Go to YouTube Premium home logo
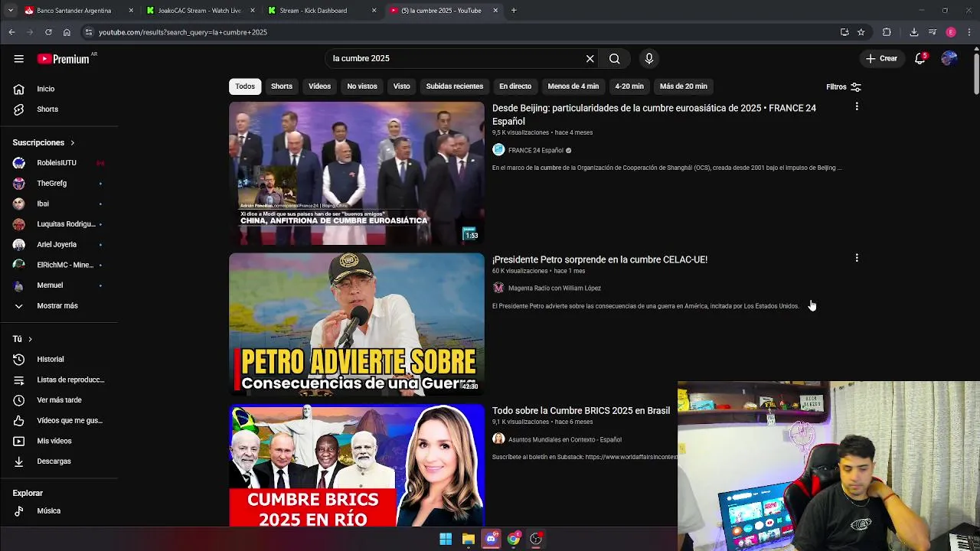The width and height of the screenshot is (980, 551). (x=63, y=59)
